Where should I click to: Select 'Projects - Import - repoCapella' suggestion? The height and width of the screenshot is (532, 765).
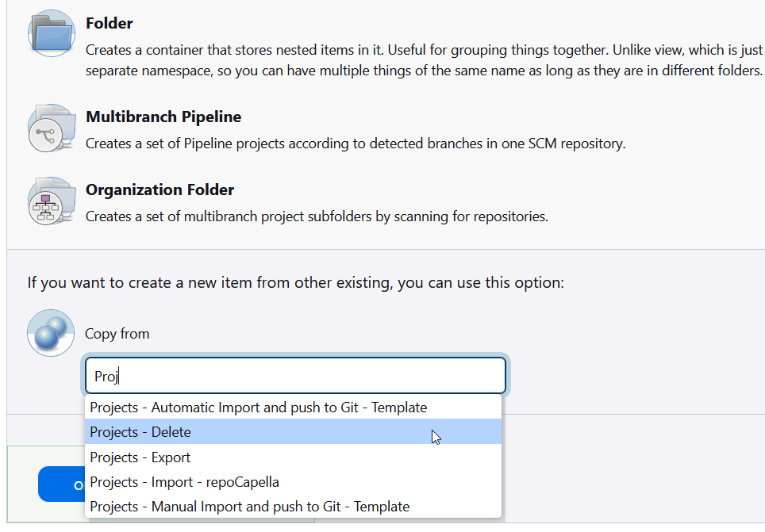click(x=184, y=482)
